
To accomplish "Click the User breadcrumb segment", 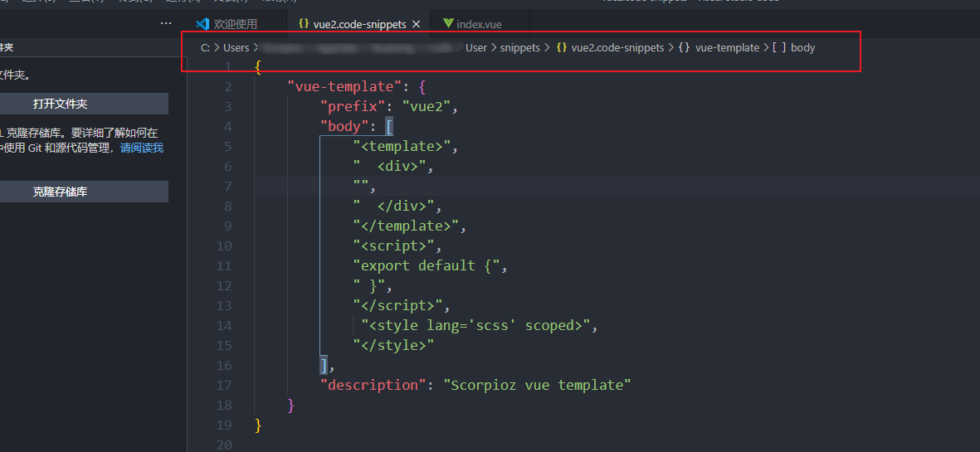I will [476, 47].
